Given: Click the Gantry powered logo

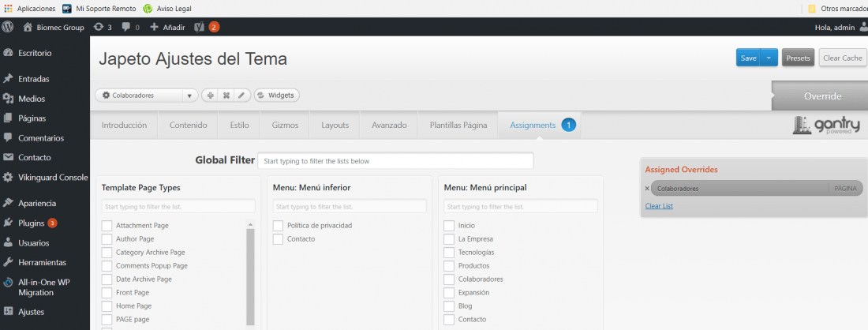Looking at the screenshot, I should click(x=827, y=126).
